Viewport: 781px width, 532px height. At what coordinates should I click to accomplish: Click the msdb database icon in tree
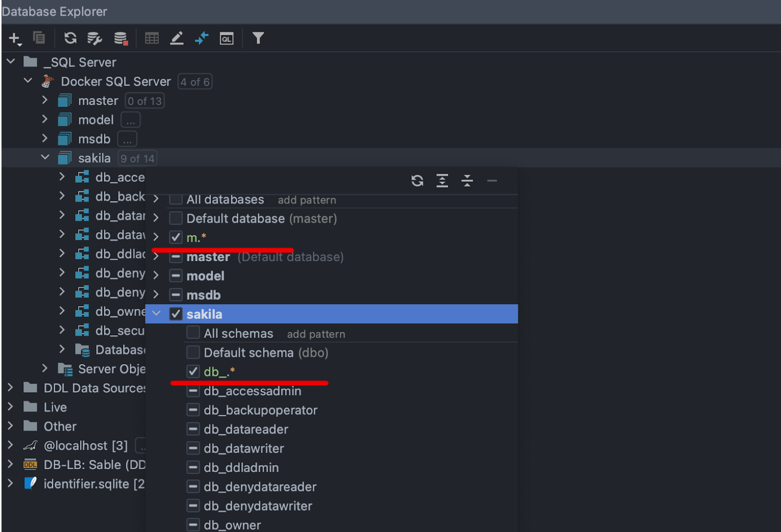coord(65,139)
